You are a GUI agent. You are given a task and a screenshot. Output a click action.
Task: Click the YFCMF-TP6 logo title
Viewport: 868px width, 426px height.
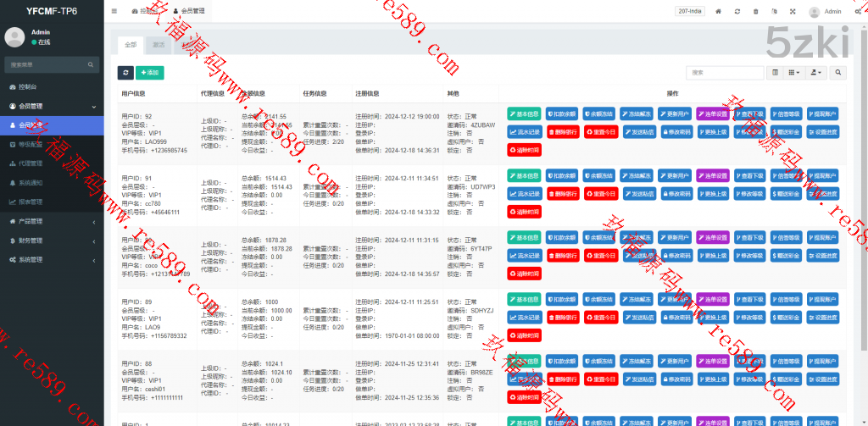(x=52, y=11)
